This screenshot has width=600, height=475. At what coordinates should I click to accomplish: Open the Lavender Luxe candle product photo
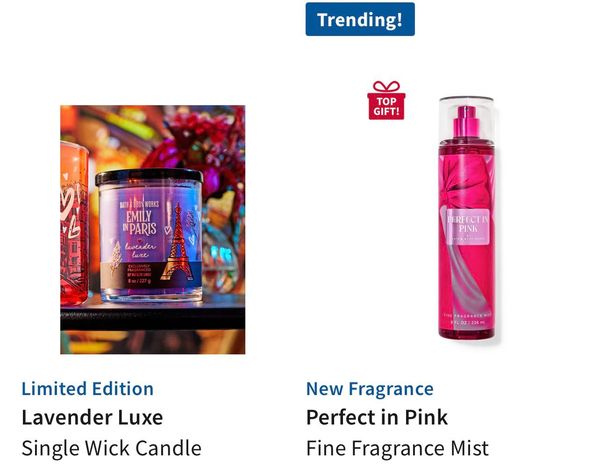point(153,230)
